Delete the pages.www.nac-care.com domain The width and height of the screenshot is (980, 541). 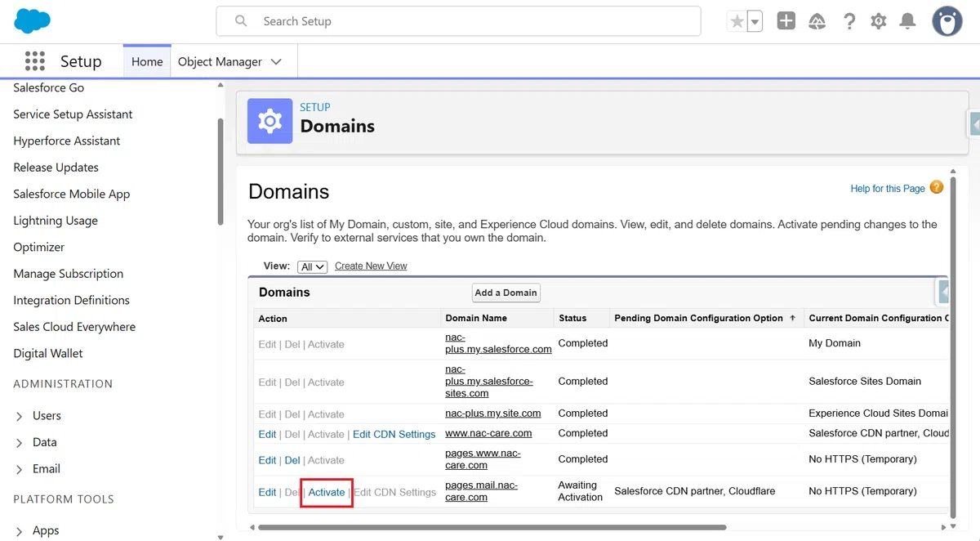click(x=292, y=460)
